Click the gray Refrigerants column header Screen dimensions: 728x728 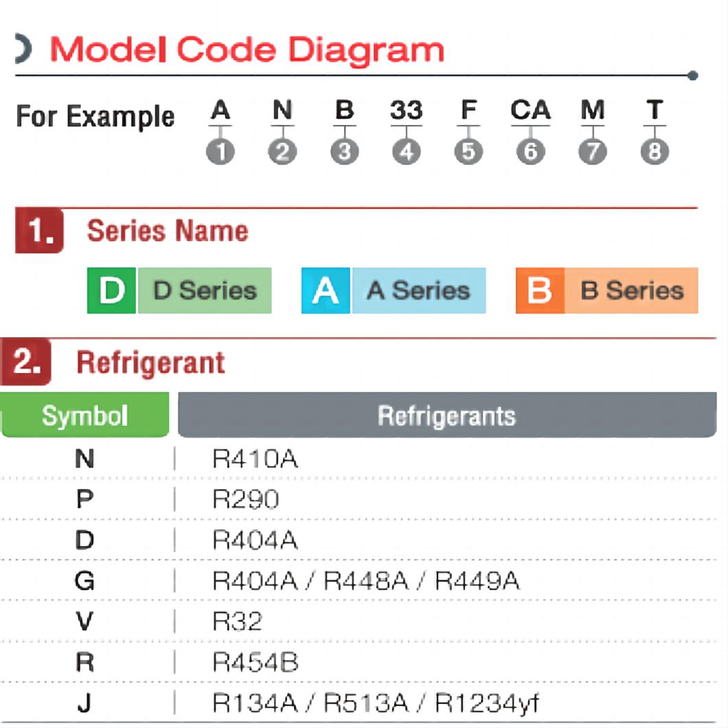447,415
